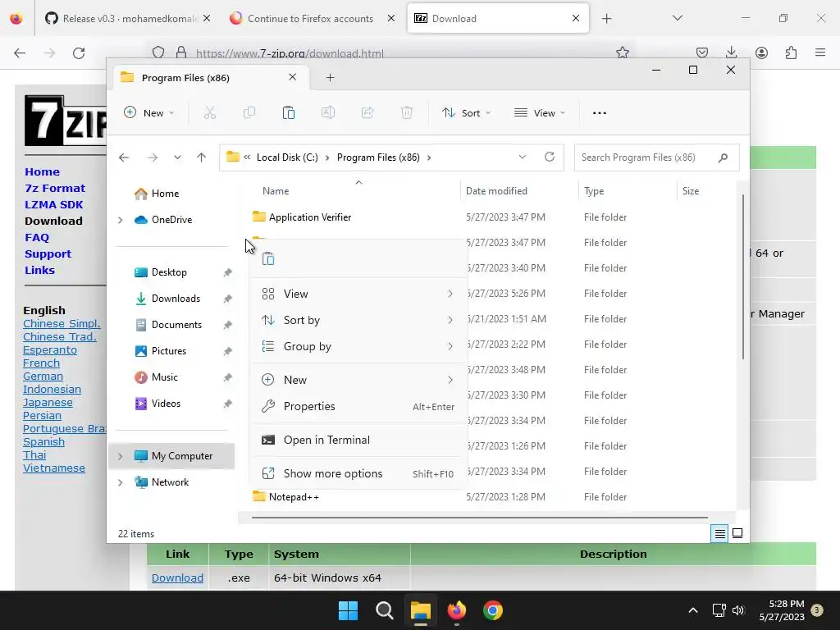Open the View dropdown in Explorer toolbar
This screenshot has height=630, width=840.
540,113
